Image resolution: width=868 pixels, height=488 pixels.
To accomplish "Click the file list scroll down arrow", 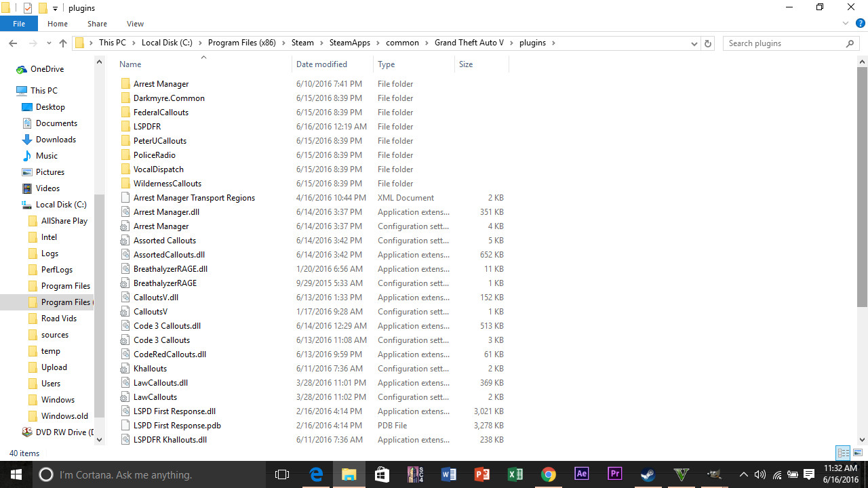I will (x=862, y=440).
